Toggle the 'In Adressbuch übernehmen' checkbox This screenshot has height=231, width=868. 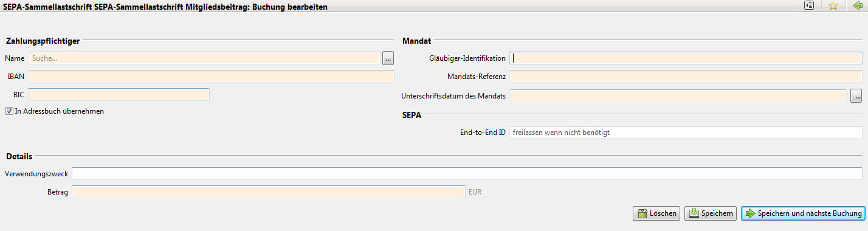coord(9,111)
